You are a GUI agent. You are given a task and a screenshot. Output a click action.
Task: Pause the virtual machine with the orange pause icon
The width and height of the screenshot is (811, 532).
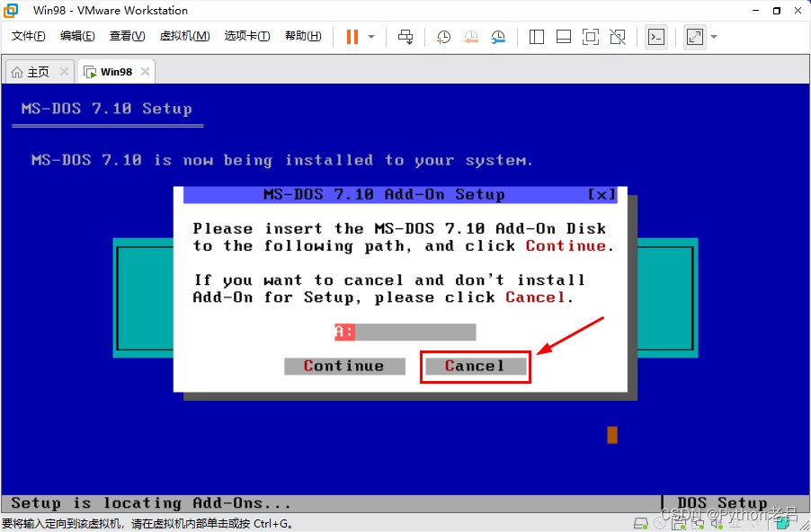(x=352, y=37)
